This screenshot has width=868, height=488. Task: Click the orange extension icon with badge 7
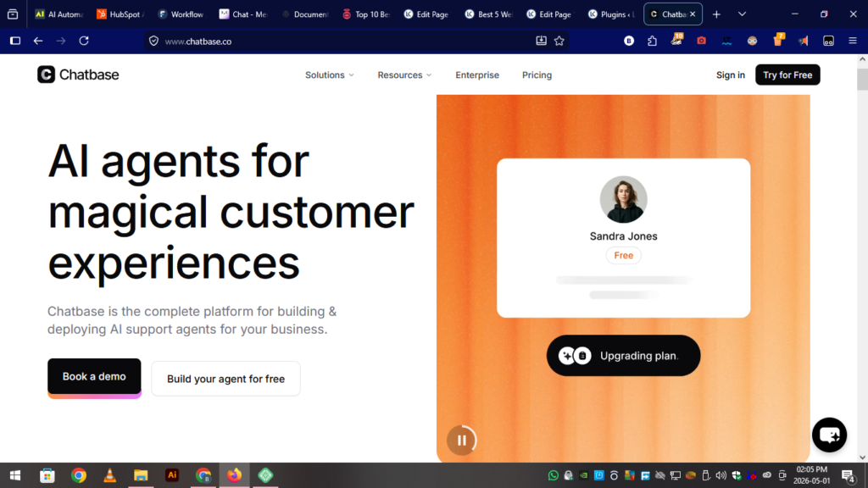(x=778, y=40)
